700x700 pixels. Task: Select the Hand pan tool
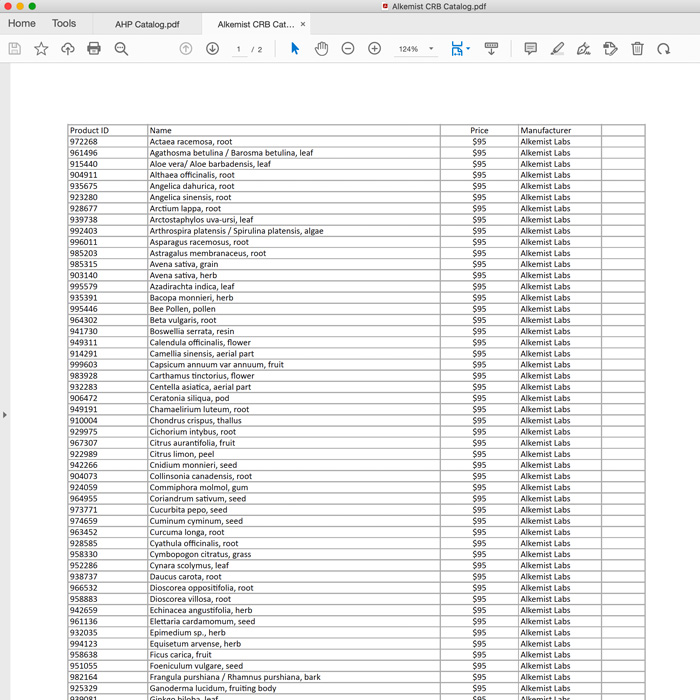click(x=321, y=49)
